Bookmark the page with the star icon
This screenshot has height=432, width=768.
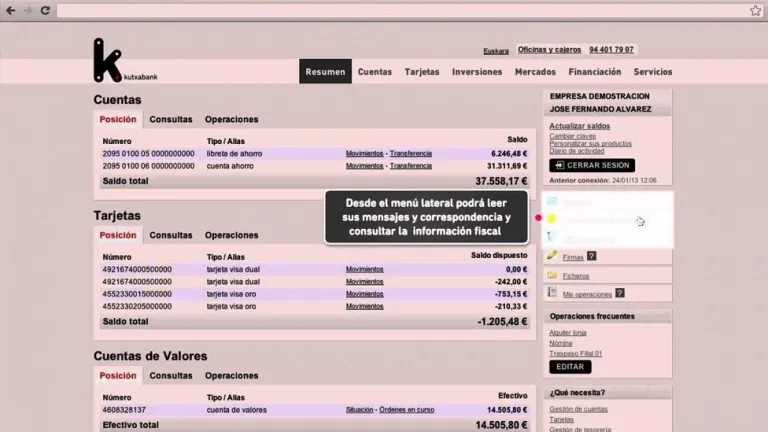(755, 10)
